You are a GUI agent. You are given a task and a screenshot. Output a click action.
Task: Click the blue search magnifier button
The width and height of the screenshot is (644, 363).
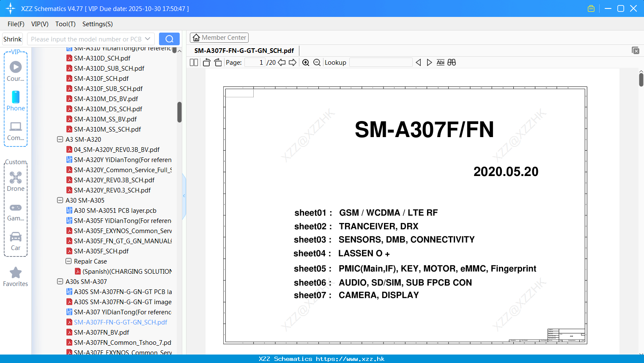[169, 39]
